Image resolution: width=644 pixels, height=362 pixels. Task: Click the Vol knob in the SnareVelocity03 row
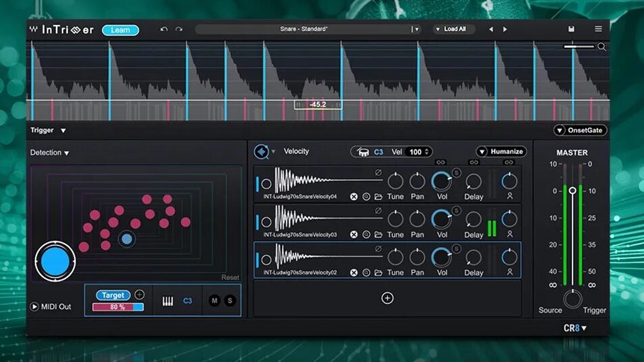pyautogui.click(x=441, y=219)
